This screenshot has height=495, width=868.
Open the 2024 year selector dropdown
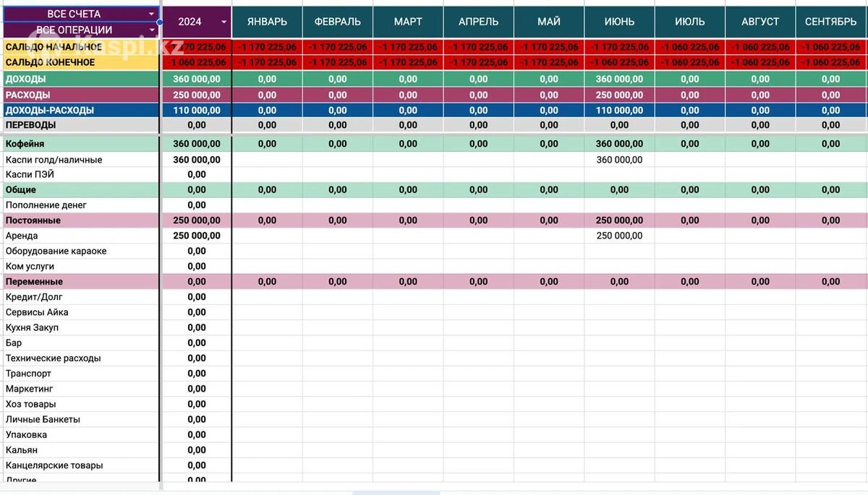coord(224,22)
